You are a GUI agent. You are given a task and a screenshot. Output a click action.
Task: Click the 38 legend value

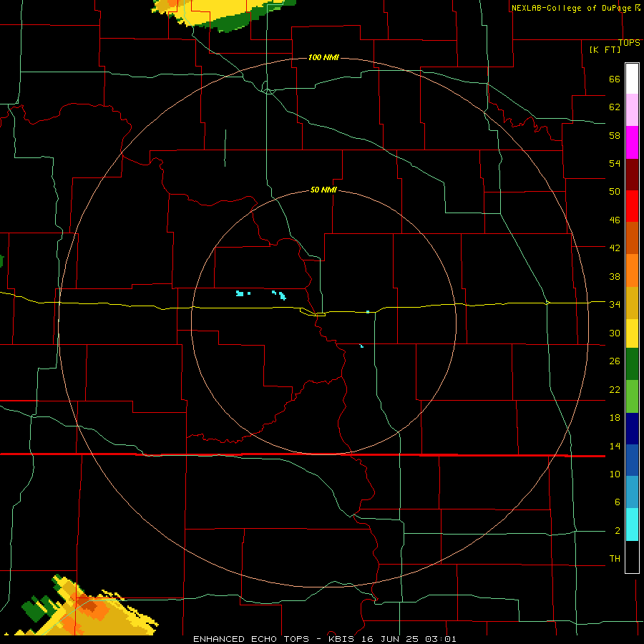[615, 276]
